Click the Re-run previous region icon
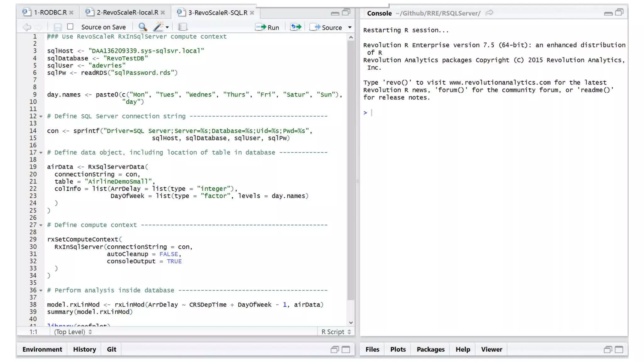 pos(295,27)
